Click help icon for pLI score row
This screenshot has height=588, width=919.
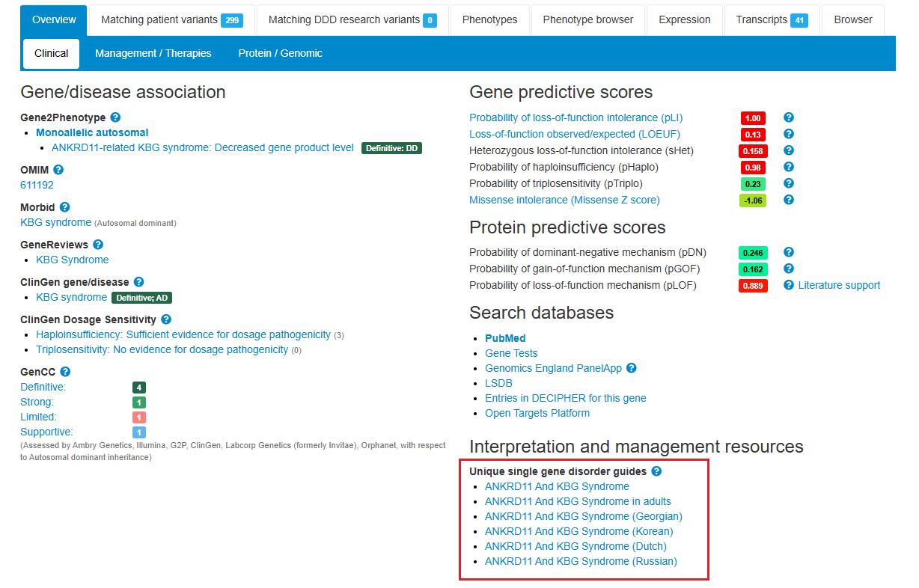pyautogui.click(x=788, y=117)
